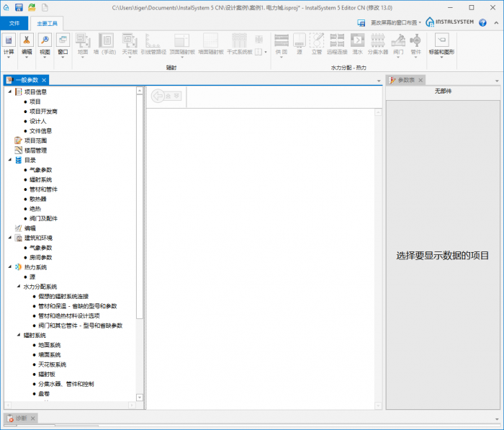This screenshot has width=504, height=430.
Task: Select 散热器 under 目录
Action: pyautogui.click(x=38, y=199)
